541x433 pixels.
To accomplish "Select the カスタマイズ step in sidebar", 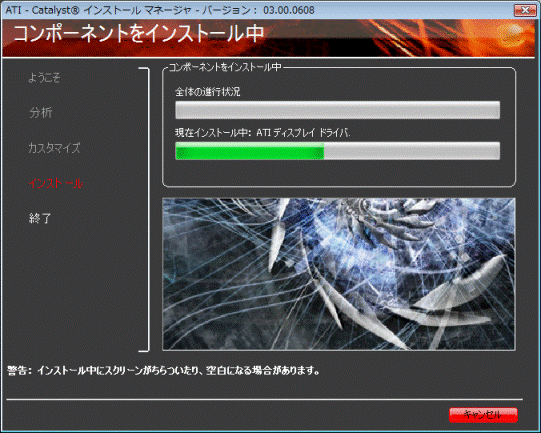I will (x=54, y=148).
